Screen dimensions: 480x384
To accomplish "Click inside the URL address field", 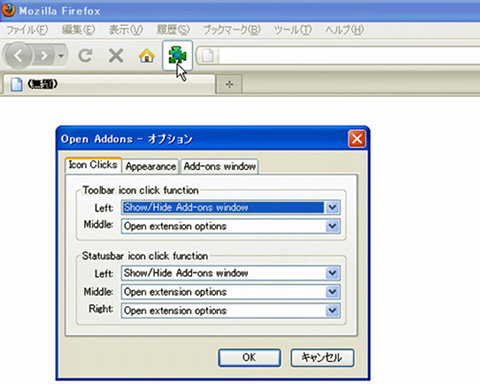I will [x=348, y=55].
